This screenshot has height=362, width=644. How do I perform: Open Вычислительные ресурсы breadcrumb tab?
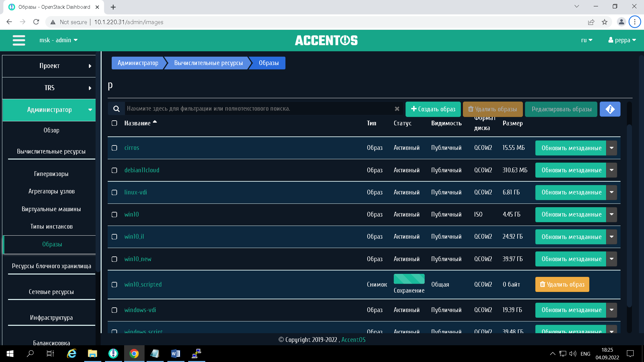tap(208, 63)
